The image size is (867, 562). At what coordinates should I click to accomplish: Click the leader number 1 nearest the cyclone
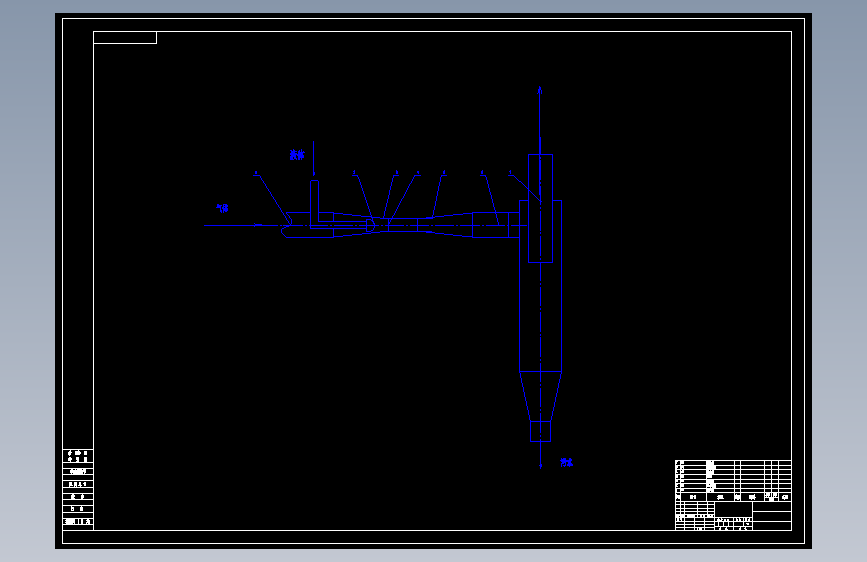coord(510,173)
